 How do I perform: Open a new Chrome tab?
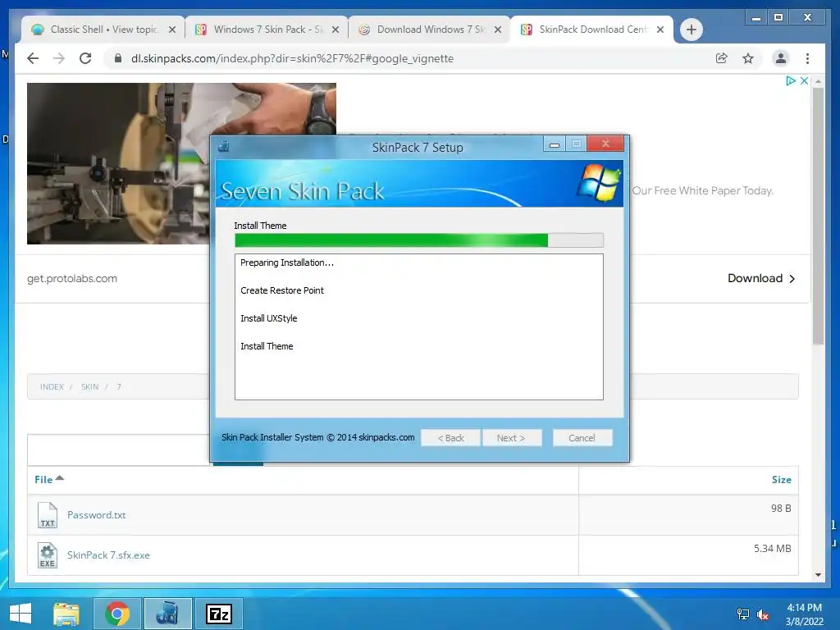691,30
